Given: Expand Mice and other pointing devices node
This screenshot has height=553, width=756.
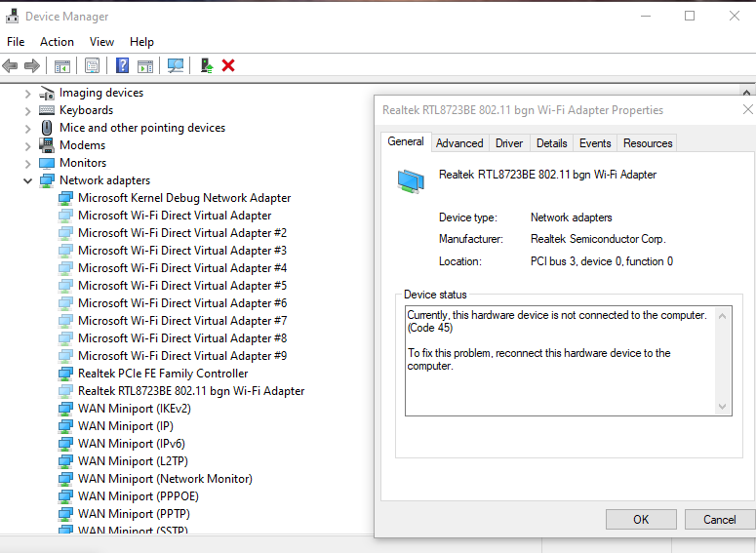Looking at the screenshot, I should pyautogui.click(x=27, y=129).
